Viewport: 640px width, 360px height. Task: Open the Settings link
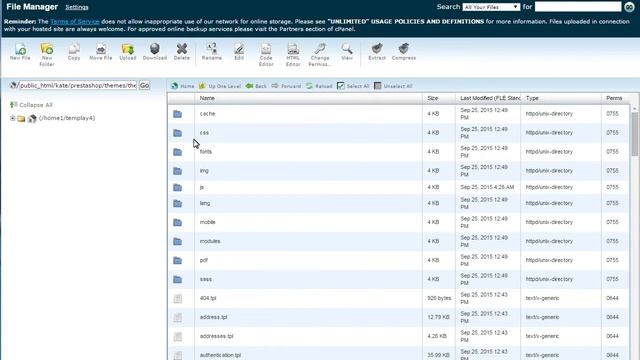pyautogui.click(x=77, y=7)
